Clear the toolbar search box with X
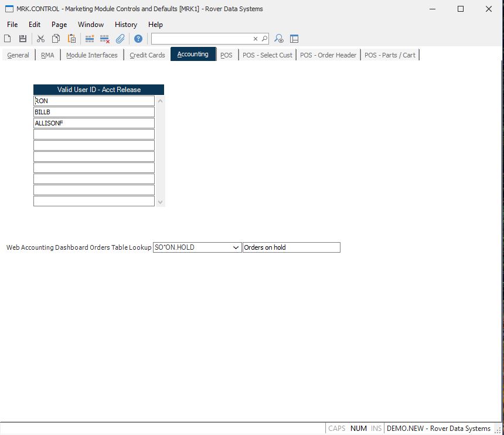 pyautogui.click(x=256, y=39)
